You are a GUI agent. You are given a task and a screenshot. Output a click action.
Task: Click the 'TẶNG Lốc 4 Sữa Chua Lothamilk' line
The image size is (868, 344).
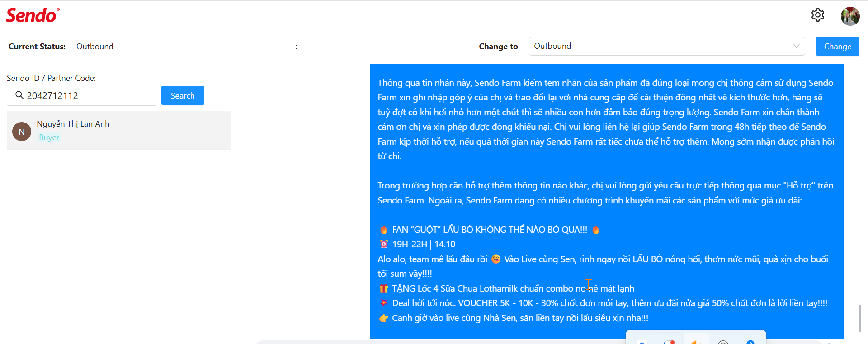(506, 288)
